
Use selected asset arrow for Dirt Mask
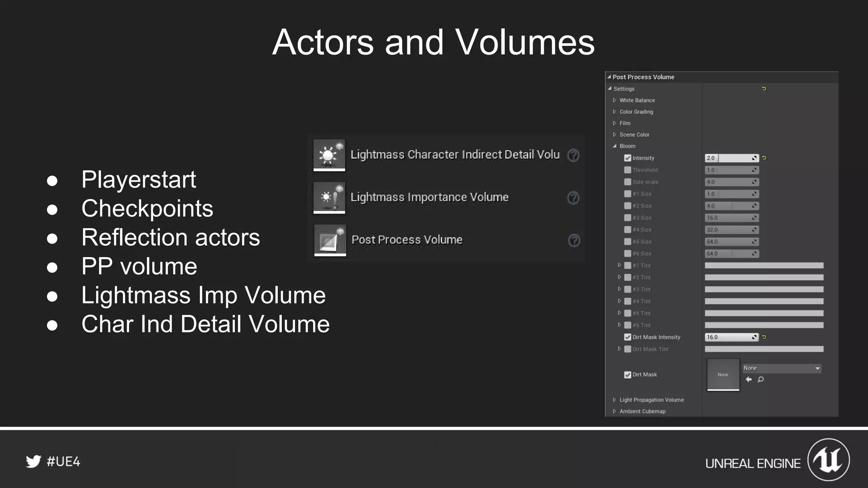coord(749,380)
